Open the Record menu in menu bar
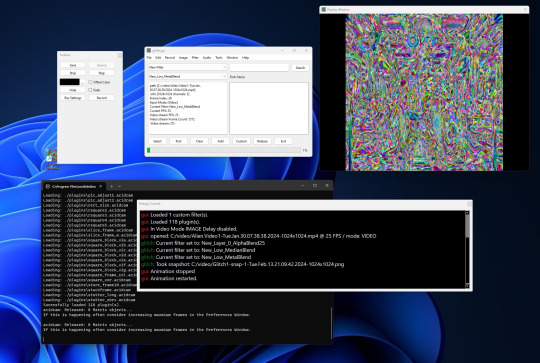This screenshot has width=540, height=363. pos(170,58)
